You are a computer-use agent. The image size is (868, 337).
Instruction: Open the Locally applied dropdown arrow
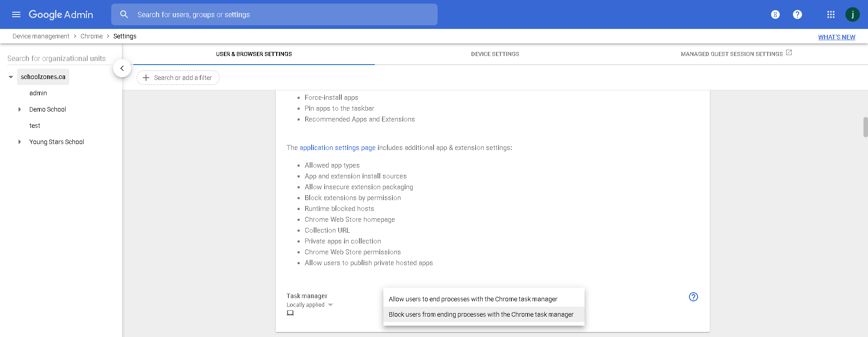(x=330, y=305)
